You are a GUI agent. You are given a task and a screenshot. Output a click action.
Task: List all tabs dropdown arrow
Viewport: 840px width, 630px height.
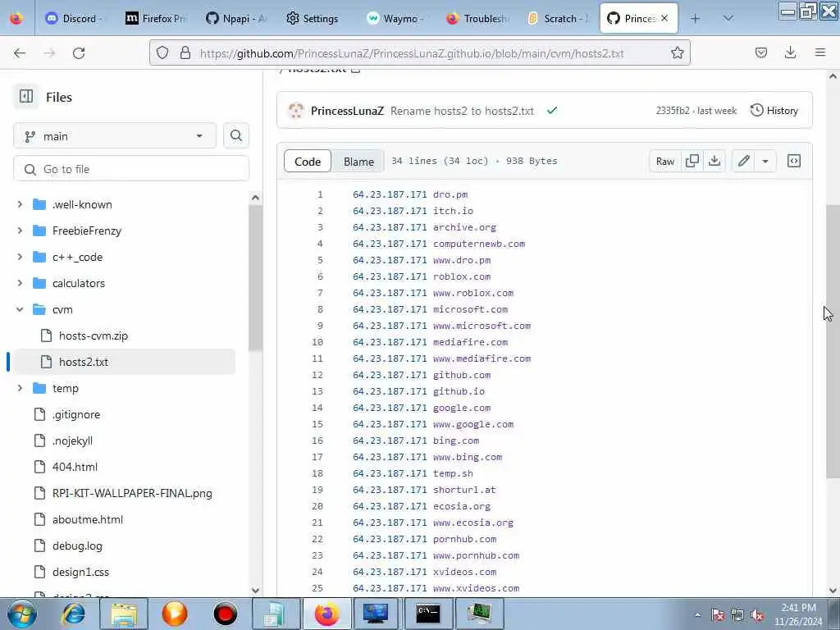point(728,18)
